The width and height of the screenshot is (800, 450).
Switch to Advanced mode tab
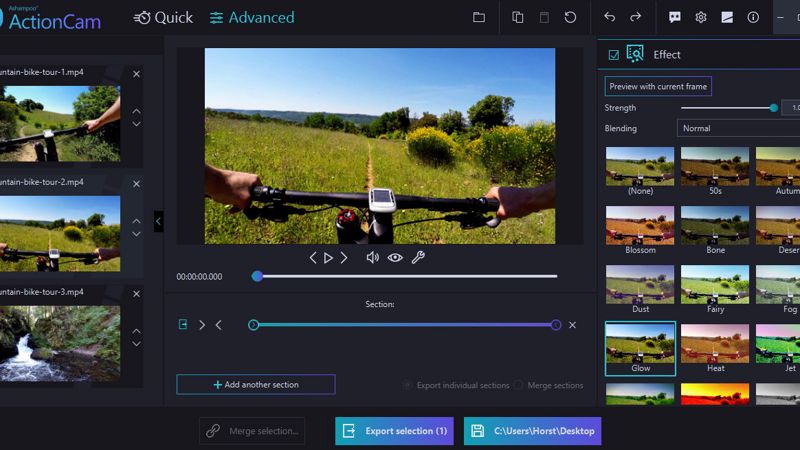coord(252,18)
